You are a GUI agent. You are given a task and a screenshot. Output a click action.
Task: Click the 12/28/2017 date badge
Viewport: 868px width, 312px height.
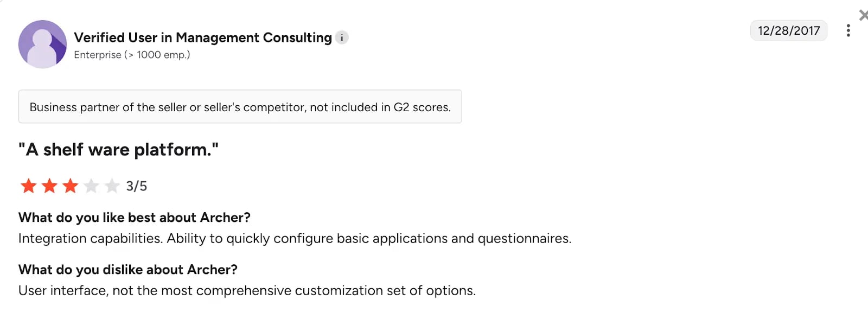[x=788, y=31]
